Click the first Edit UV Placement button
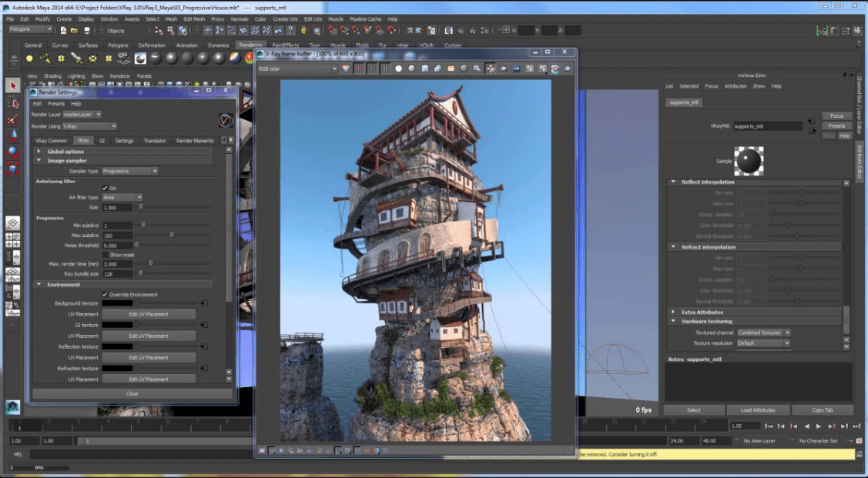Screen dimensions: 868x478 click(x=149, y=314)
